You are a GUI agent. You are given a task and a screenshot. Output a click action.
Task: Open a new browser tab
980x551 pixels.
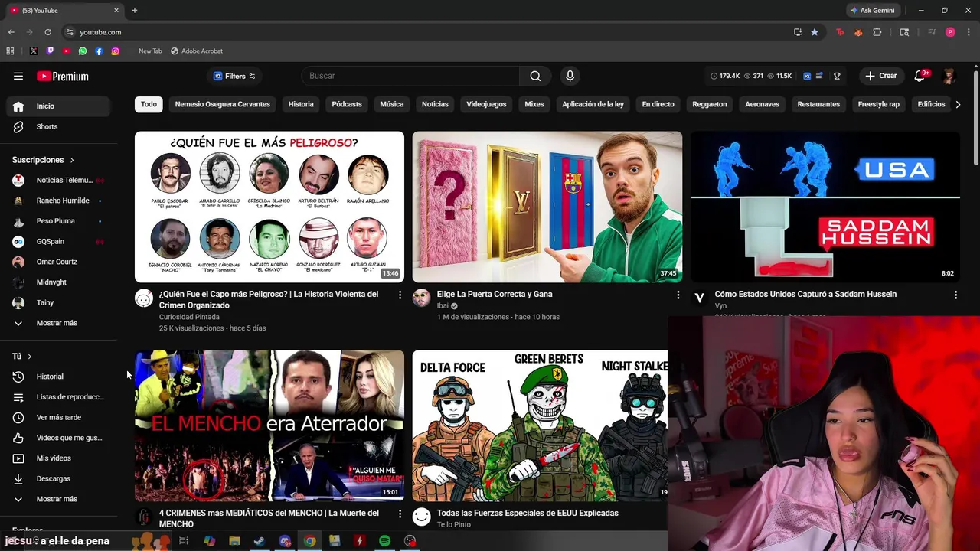point(134,11)
